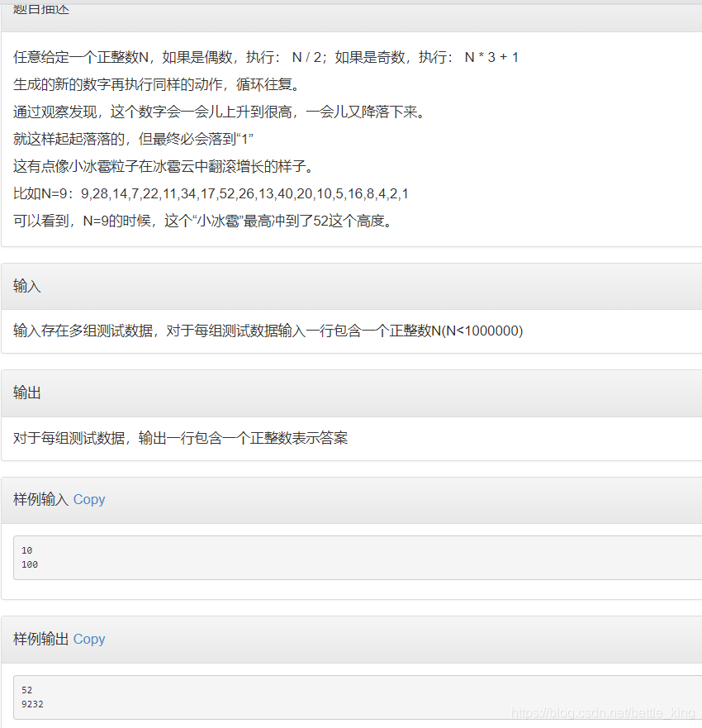Click Copy next to 样例输出

pos(88,639)
